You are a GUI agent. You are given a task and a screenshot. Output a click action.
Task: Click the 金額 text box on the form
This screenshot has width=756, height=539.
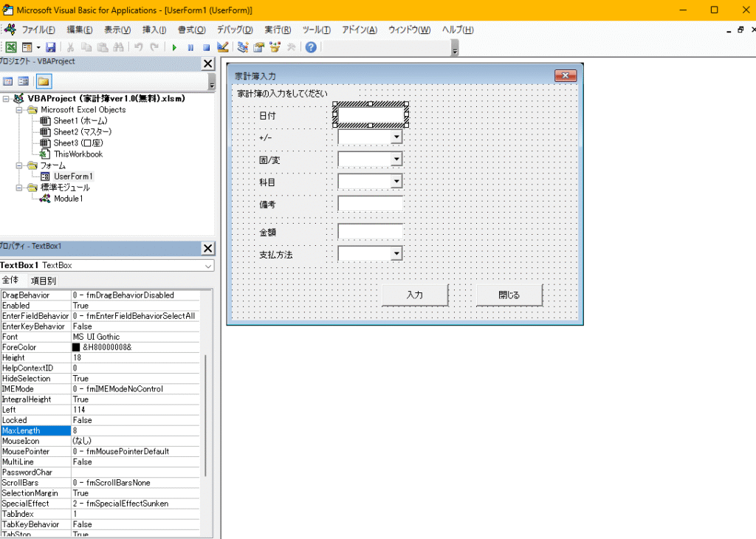pos(371,231)
